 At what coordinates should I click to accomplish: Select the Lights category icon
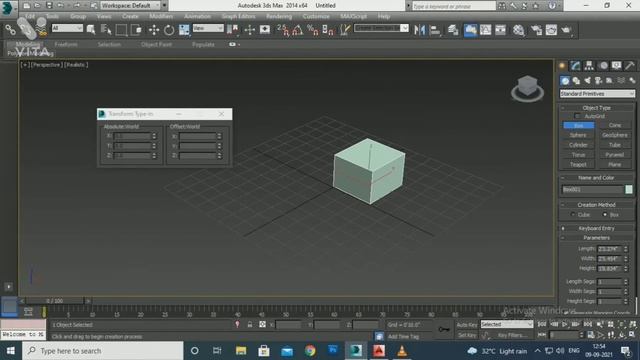coord(587,81)
